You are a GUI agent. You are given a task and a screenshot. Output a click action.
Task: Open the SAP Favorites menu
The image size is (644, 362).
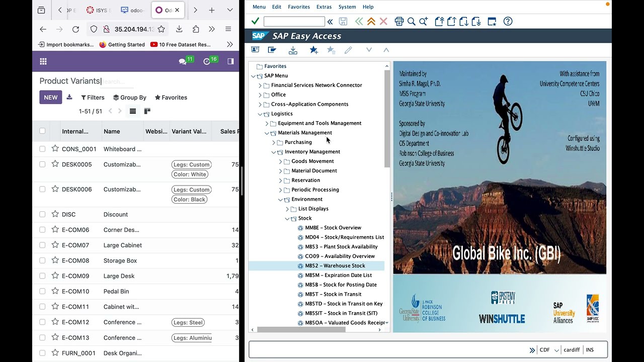pos(299,7)
